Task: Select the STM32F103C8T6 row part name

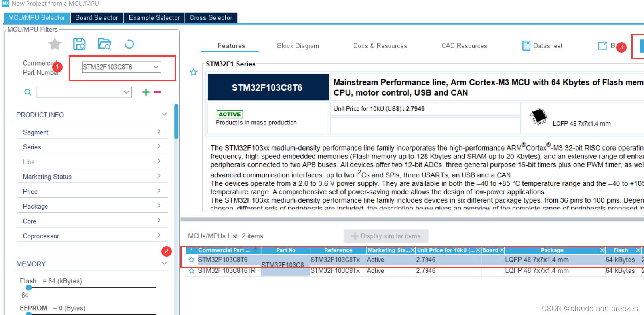Action: [x=223, y=260]
